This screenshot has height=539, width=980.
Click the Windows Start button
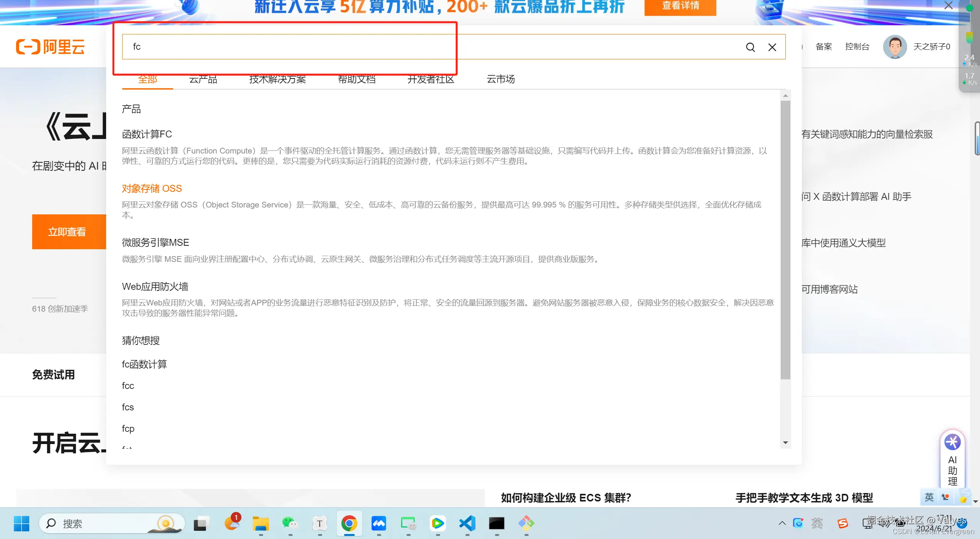point(21,523)
